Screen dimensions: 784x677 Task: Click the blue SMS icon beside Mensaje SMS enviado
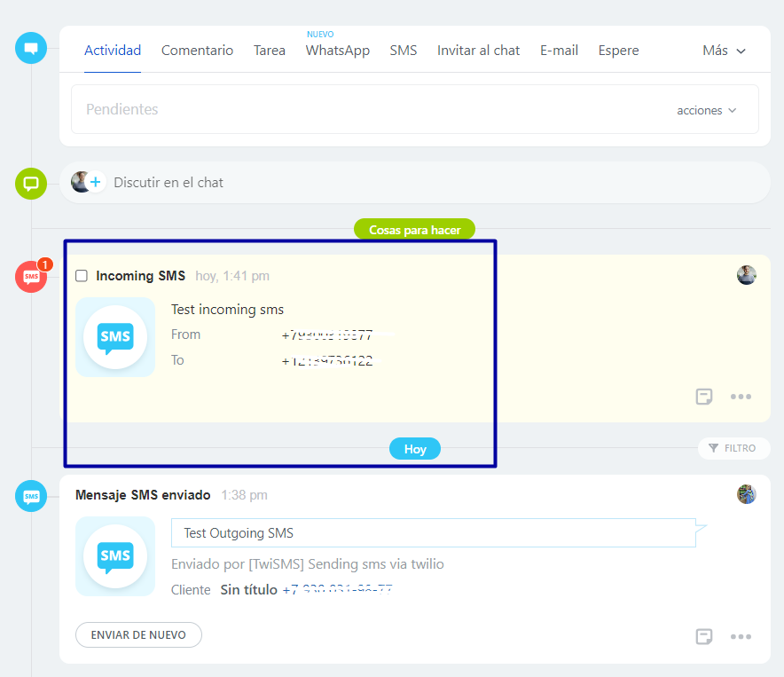(31, 496)
